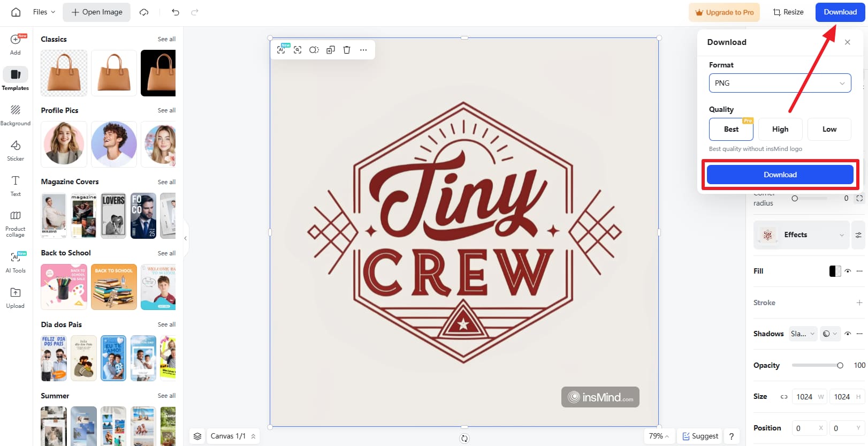Select Best quality option
The height and width of the screenshot is (446, 868).
(x=731, y=129)
